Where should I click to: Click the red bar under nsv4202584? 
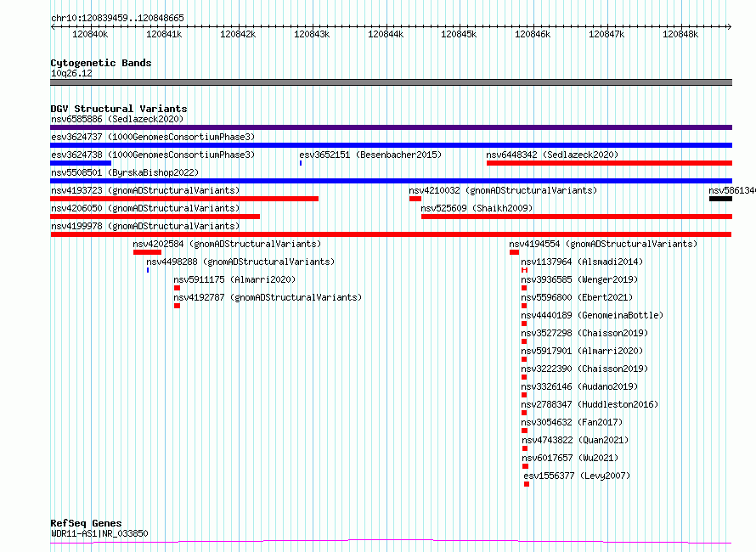[x=147, y=252]
